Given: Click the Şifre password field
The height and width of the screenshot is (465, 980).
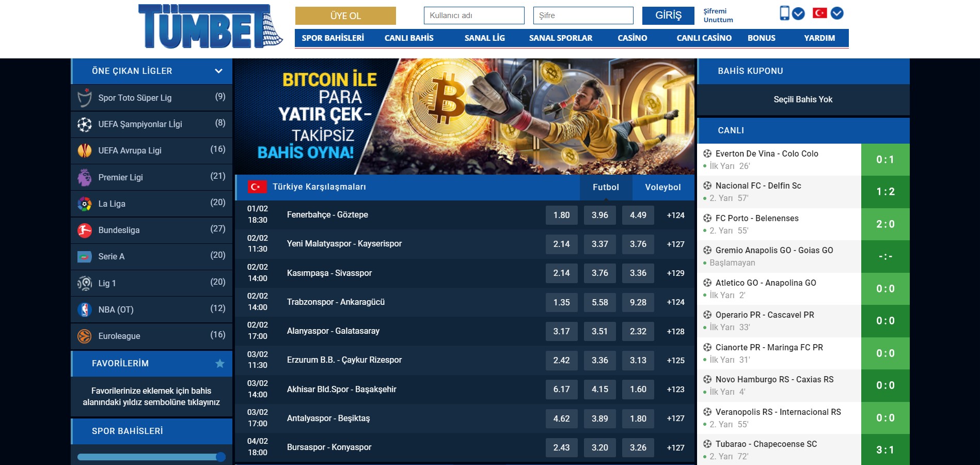Looking at the screenshot, I should (583, 16).
